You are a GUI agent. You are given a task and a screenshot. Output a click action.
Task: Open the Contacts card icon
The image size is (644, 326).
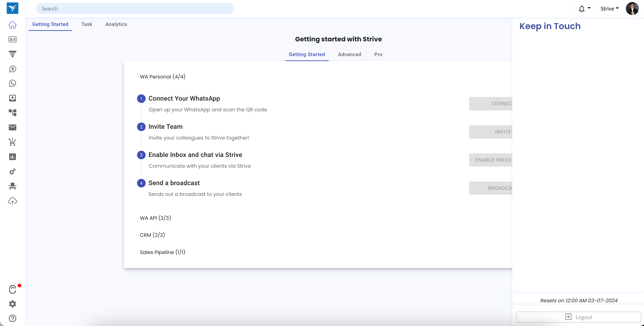pos(13,39)
